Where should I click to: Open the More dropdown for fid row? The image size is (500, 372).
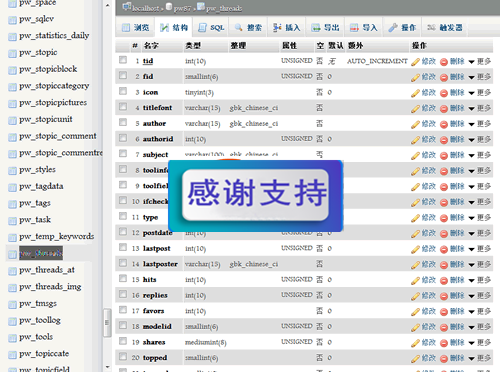pos(480,77)
